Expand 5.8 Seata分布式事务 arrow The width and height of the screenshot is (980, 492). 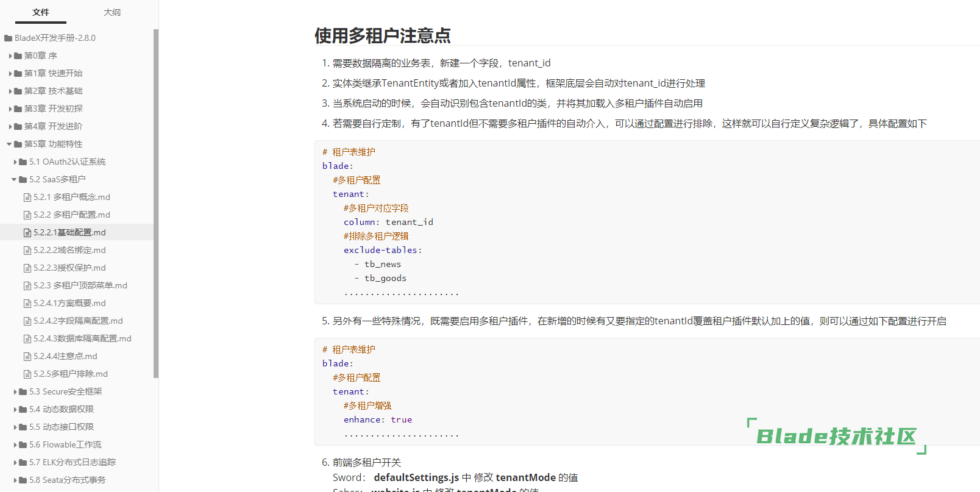(15, 480)
